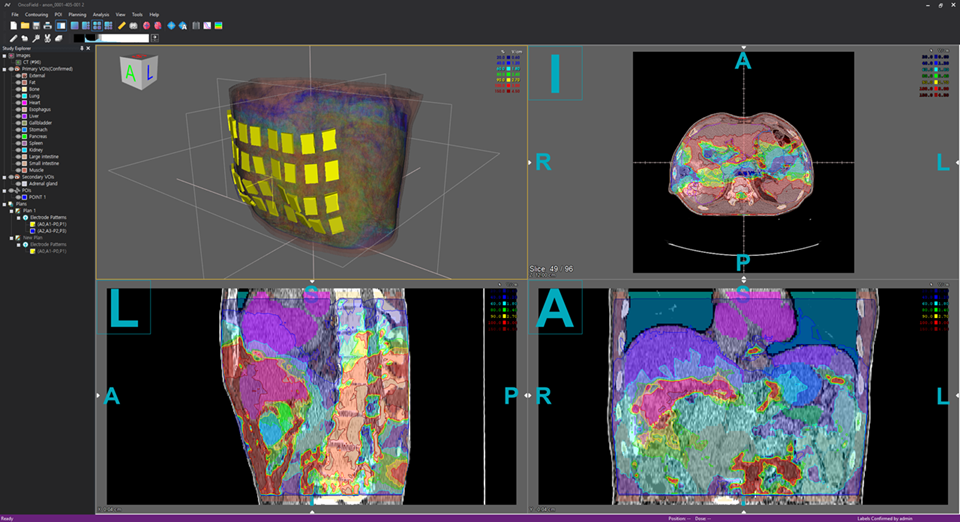Collapse the Images tree node

pyautogui.click(x=4, y=56)
